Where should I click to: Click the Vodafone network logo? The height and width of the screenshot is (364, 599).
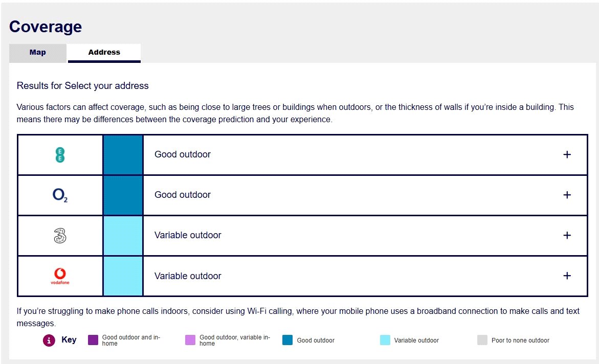coord(60,276)
